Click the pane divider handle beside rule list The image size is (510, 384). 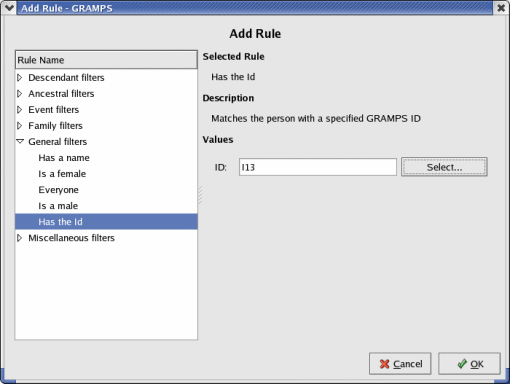200,195
